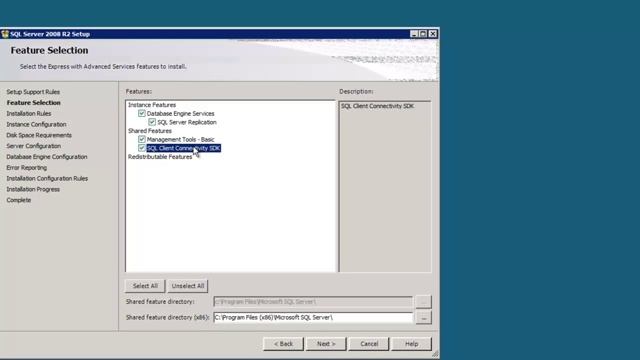Close the SQL Server setup window
640x360 pixels.
tap(433, 34)
